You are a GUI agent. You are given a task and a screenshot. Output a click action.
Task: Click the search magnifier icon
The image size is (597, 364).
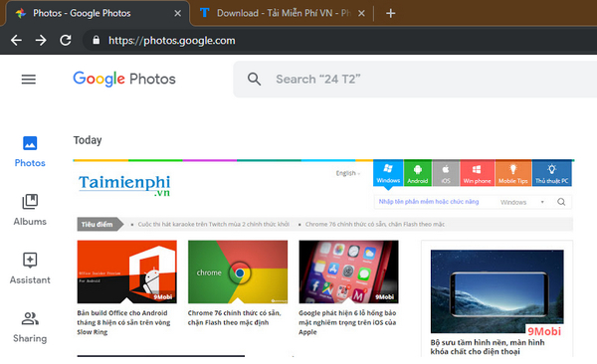pyautogui.click(x=254, y=80)
